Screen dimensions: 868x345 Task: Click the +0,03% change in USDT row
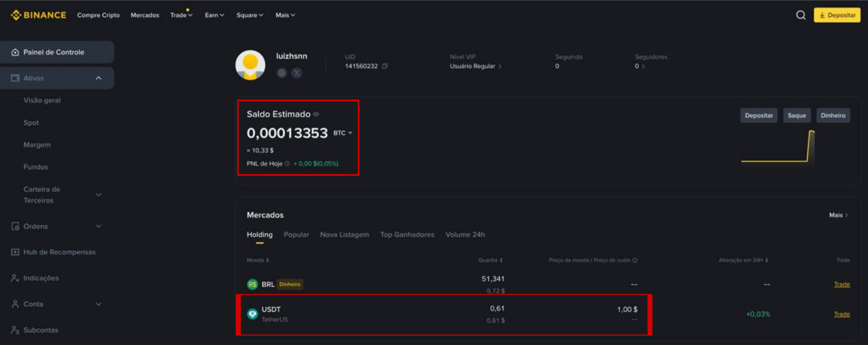[x=758, y=314]
